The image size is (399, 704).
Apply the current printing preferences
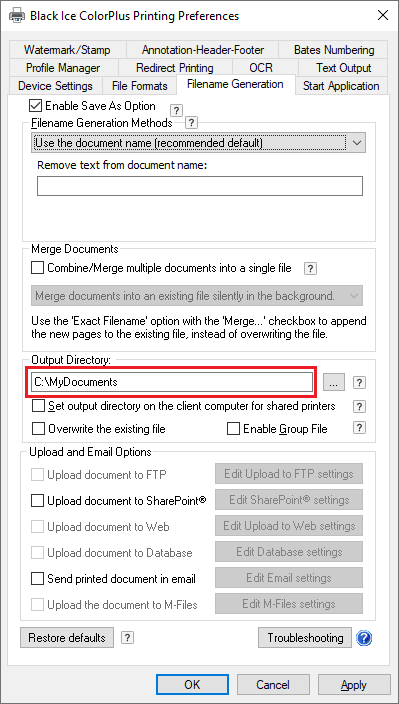(354, 684)
